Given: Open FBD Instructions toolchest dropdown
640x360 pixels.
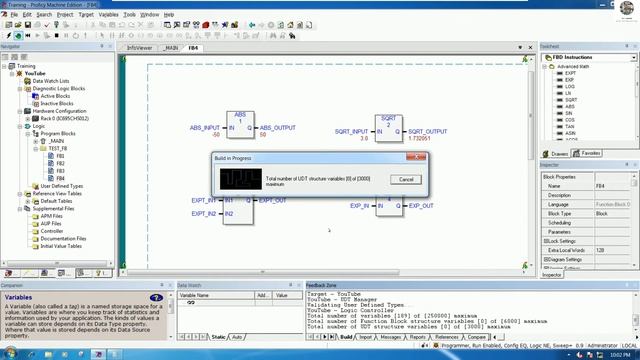Looking at the screenshot, I should tap(633, 58).
